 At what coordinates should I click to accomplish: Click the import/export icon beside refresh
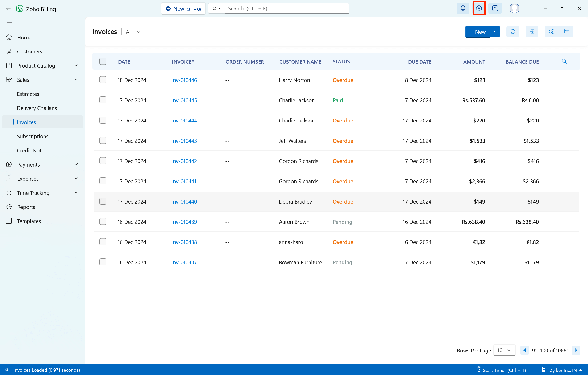pyautogui.click(x=532, y=32)
